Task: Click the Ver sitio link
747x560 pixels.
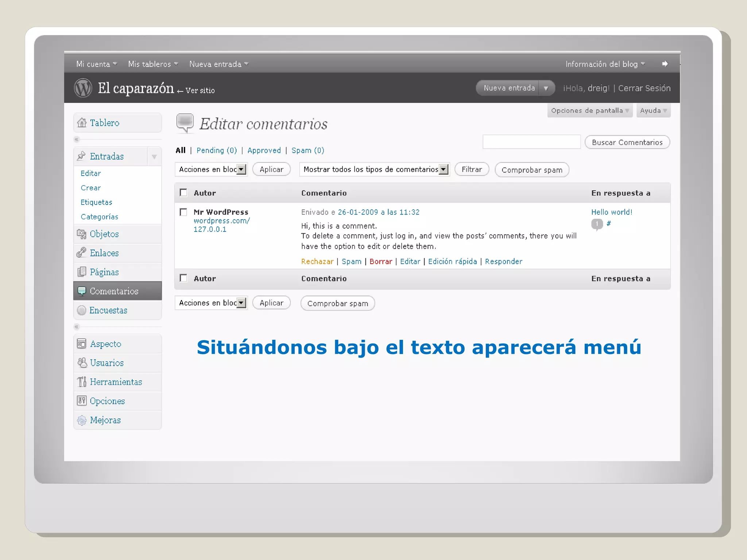Action: tap(200, 90)
